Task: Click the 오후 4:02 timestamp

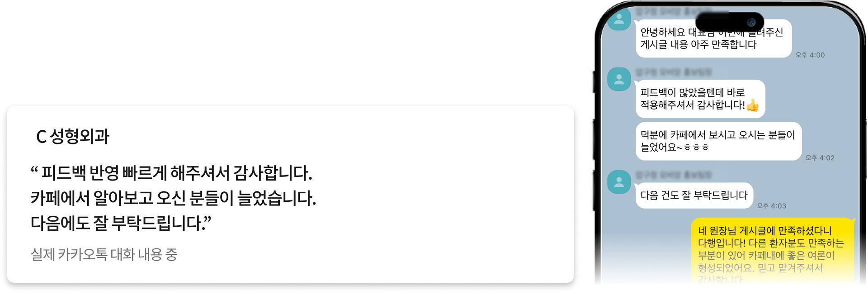Action: pyautogui.click(x=820, y=158)
